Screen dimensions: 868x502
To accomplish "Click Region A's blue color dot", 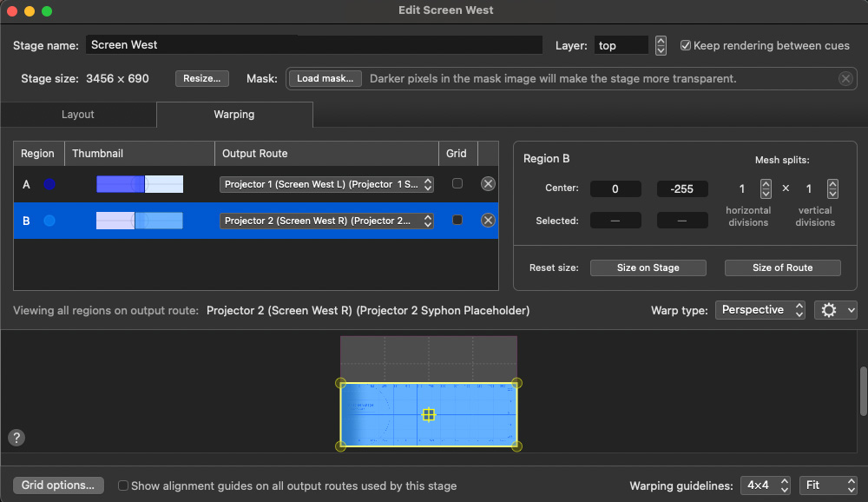I will point(50,183).
